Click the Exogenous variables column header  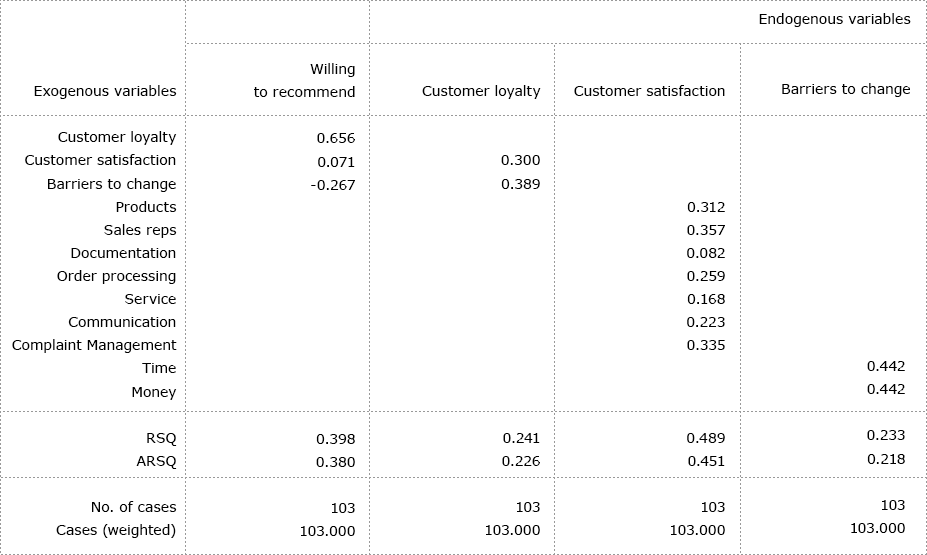pos(105,91)
